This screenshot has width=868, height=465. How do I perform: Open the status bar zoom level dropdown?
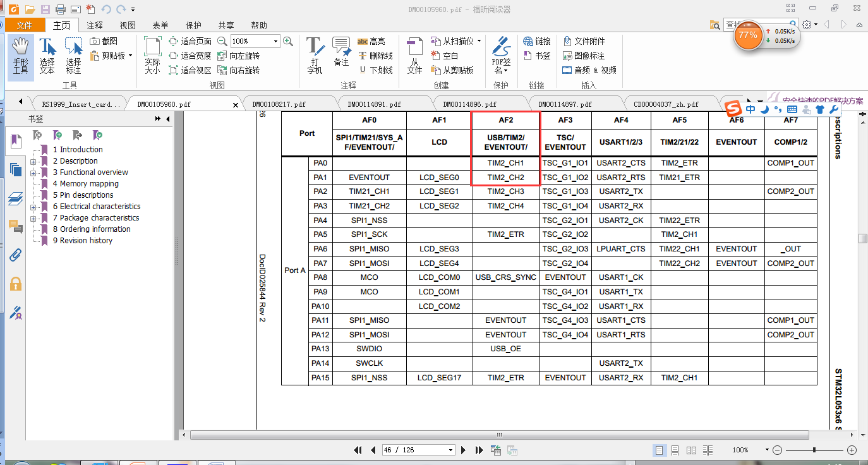pos(767,450)
